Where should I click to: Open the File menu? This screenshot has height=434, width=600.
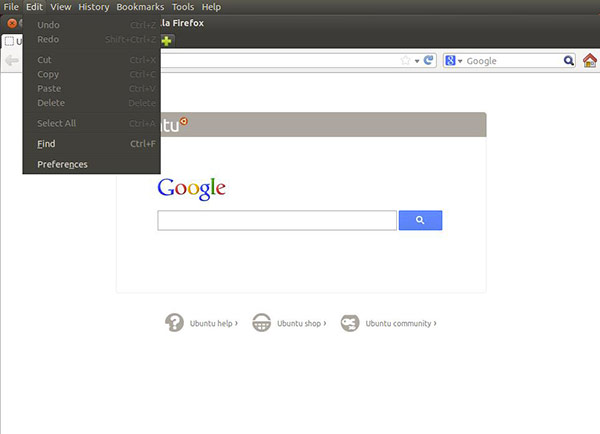point(11,7)
